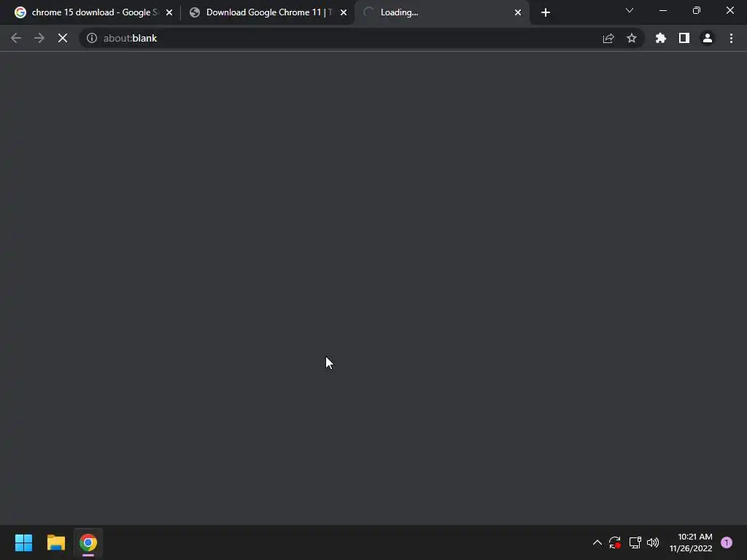Open the volume control icon
747x560 pixels.
coord(653,542)
